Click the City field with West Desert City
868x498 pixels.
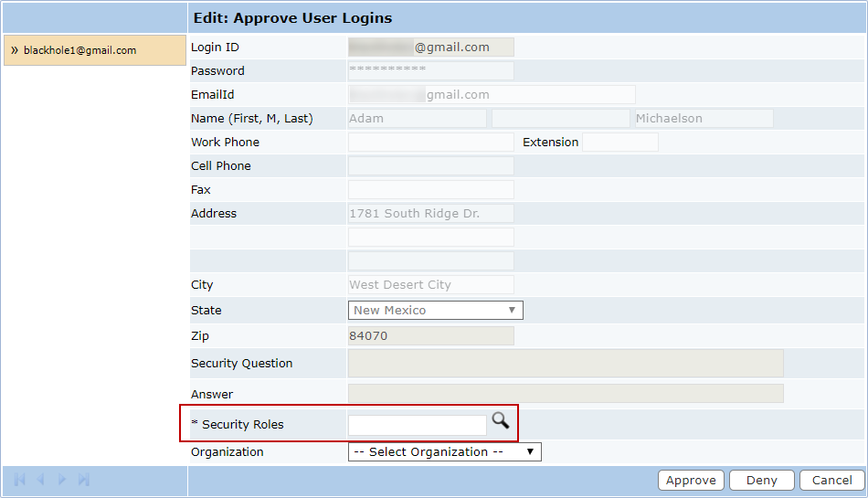430,285
